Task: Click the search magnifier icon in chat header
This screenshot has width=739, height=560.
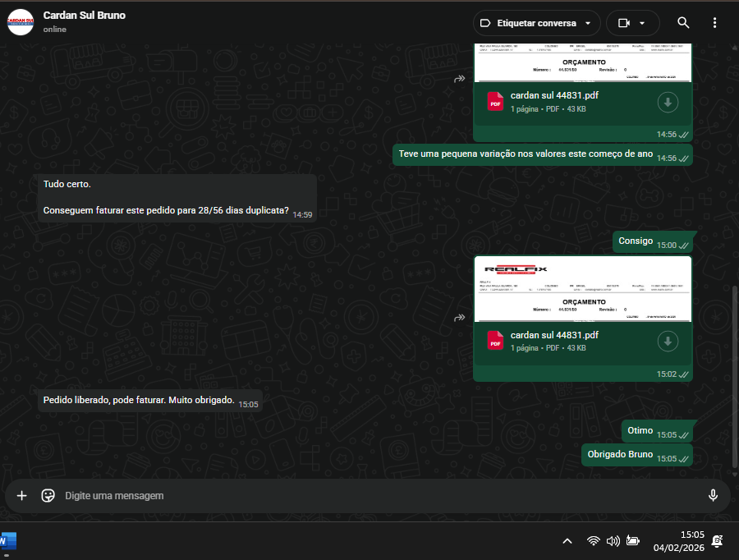Action: click(x=683, y=23)
